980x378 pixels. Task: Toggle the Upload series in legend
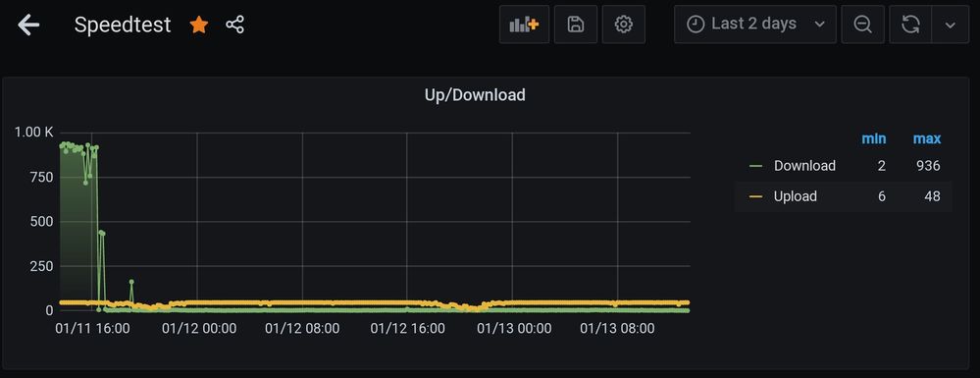(x=795, y=196)
